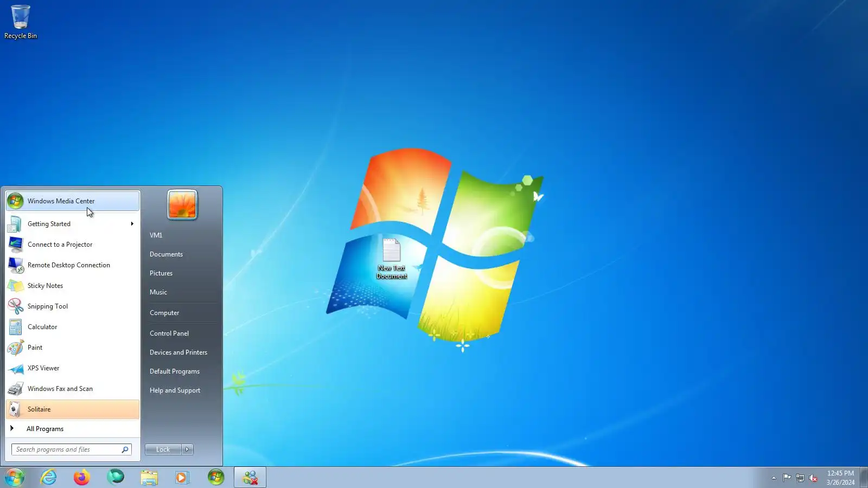The width and height of the screenshot is (868, 488).
Task: Open the Pictures library link
Action: [181, 273]
